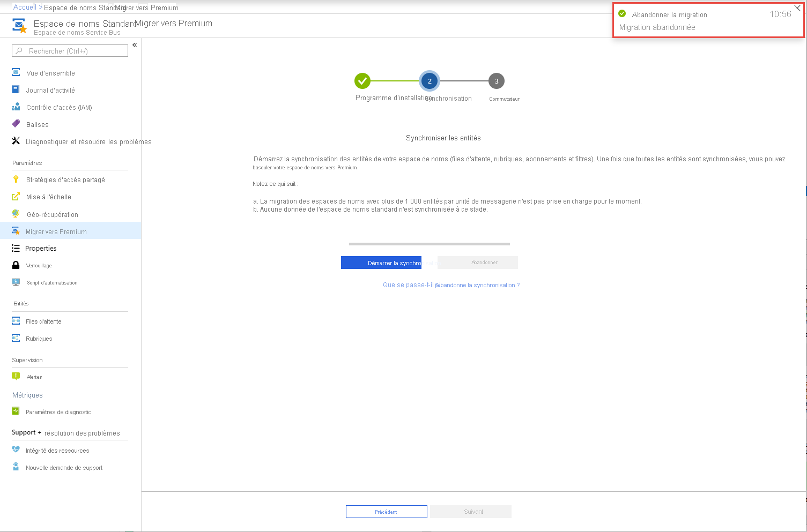Open the Journal d'activité icon
807x532 pixels.
[x=16, y=90]
